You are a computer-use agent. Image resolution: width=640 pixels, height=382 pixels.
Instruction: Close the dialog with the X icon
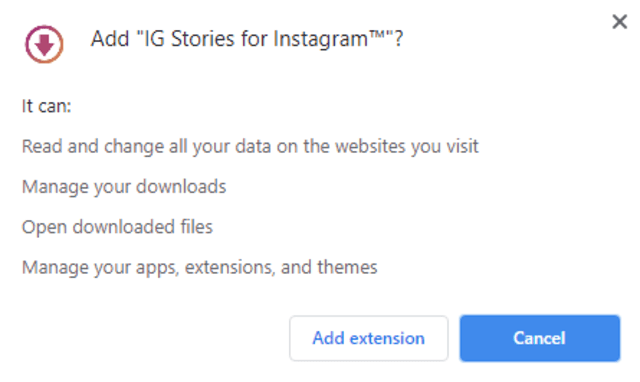click(619, 21)
